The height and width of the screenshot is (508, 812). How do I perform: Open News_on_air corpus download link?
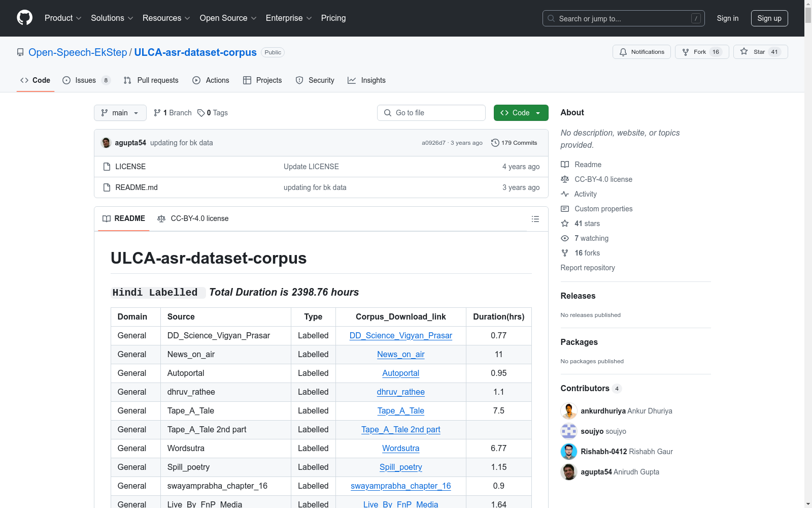tap(401, 355)
